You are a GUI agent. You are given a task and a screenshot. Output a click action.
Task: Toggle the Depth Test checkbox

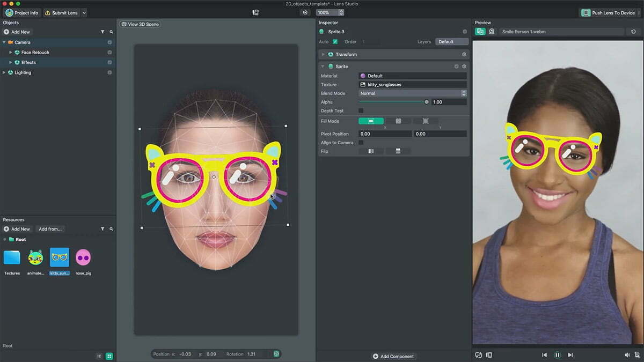click(361, 110)
